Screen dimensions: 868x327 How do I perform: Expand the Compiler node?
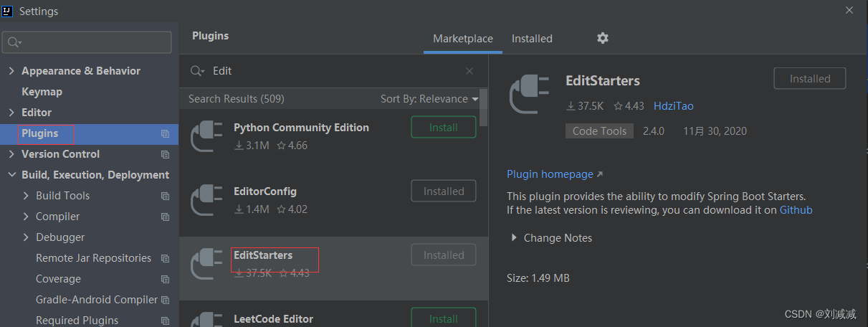(26, 217)
